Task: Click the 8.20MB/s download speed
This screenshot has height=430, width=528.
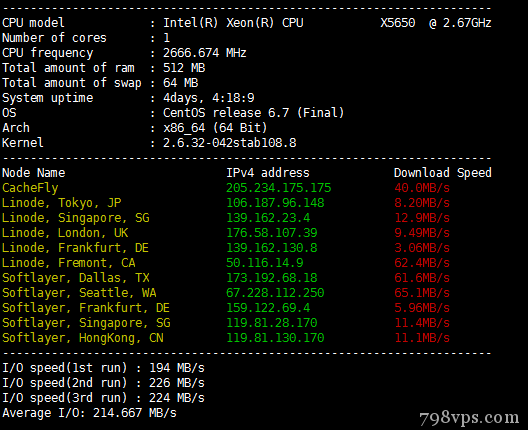Action: click(422, 203)
